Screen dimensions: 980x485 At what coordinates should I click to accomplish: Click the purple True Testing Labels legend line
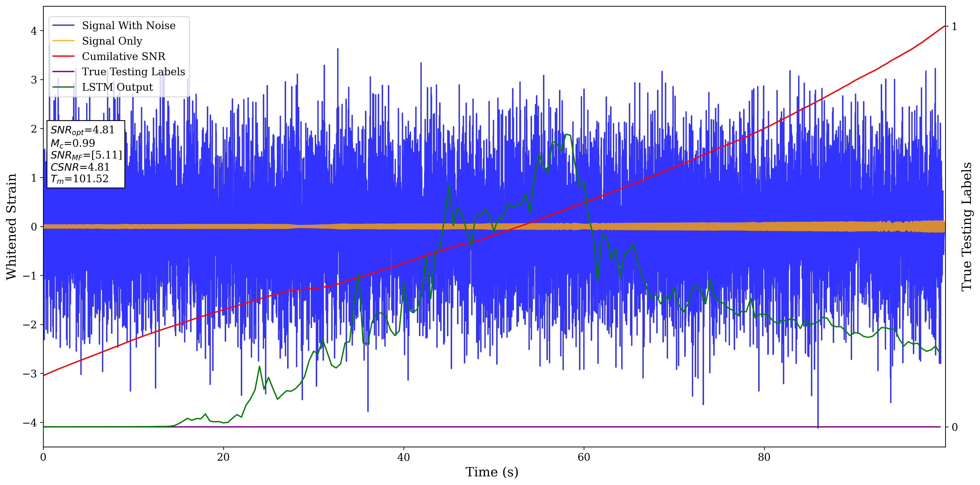[x=63, y=72]
